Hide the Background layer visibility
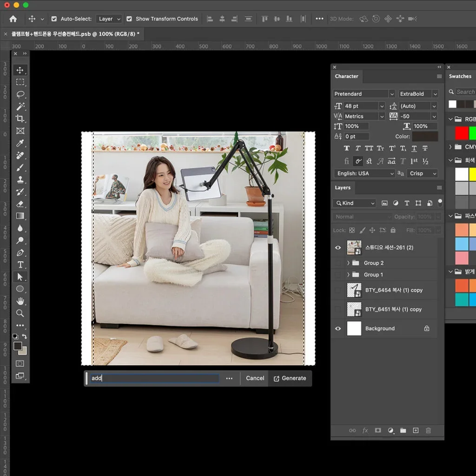The width and height of the screenshot is (476, 476). coord(338,328)
